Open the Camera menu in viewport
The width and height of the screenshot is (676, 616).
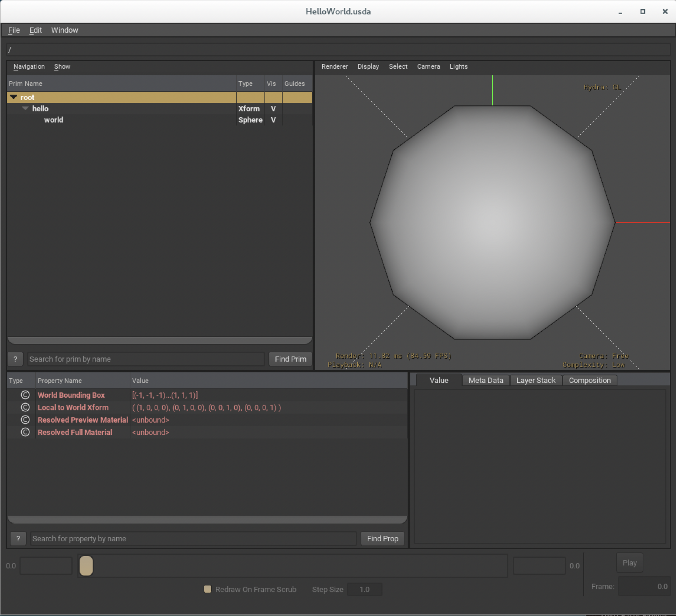pos(429,66)
